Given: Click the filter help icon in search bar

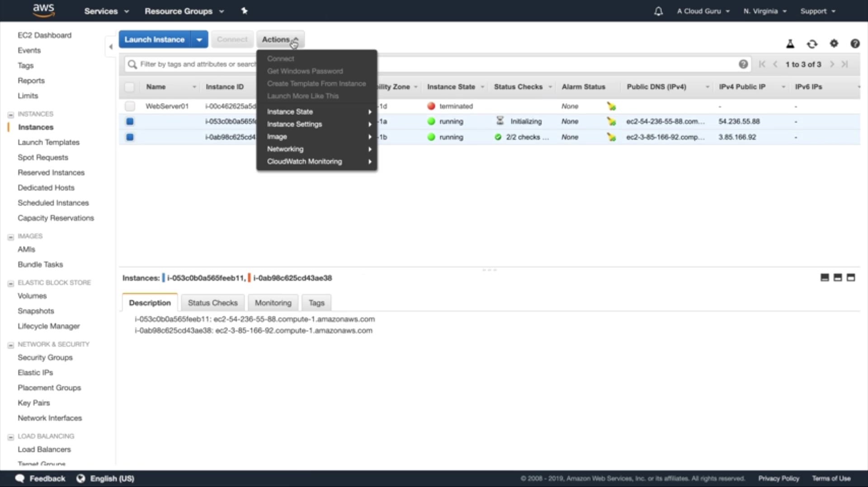Looking at the screenshot, I should [x=743, y=64].
